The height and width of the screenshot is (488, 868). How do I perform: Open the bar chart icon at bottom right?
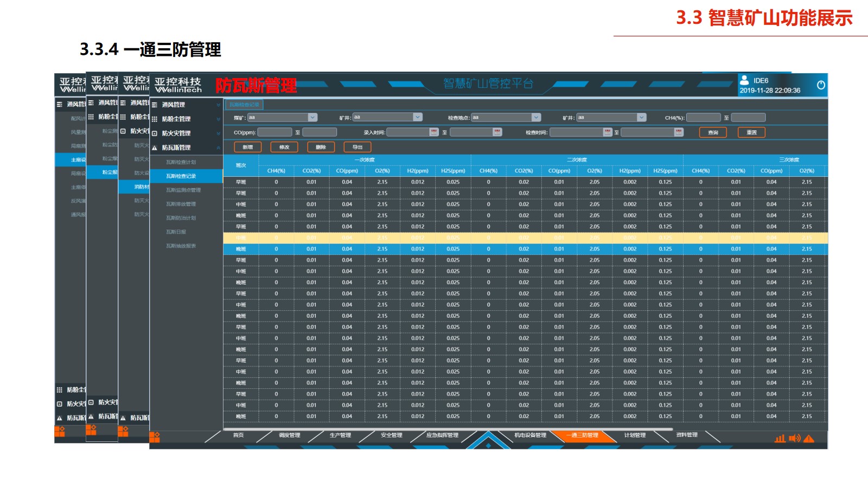pyautogui.click(x=780, y=438)
